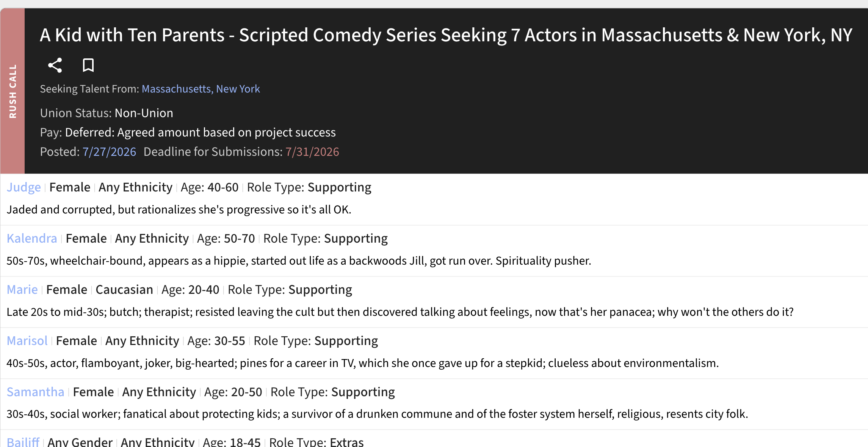Click Samantha's social worker description
This screenshot has width=868, height=447.
coord(378,414)
